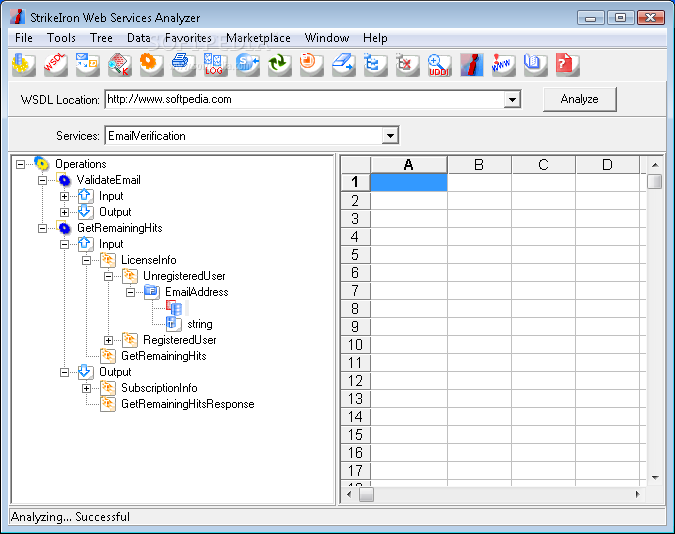Click the GetRemainingHitsResponse node icon
This screenshot has width=675, height=534.
point(108,404)
